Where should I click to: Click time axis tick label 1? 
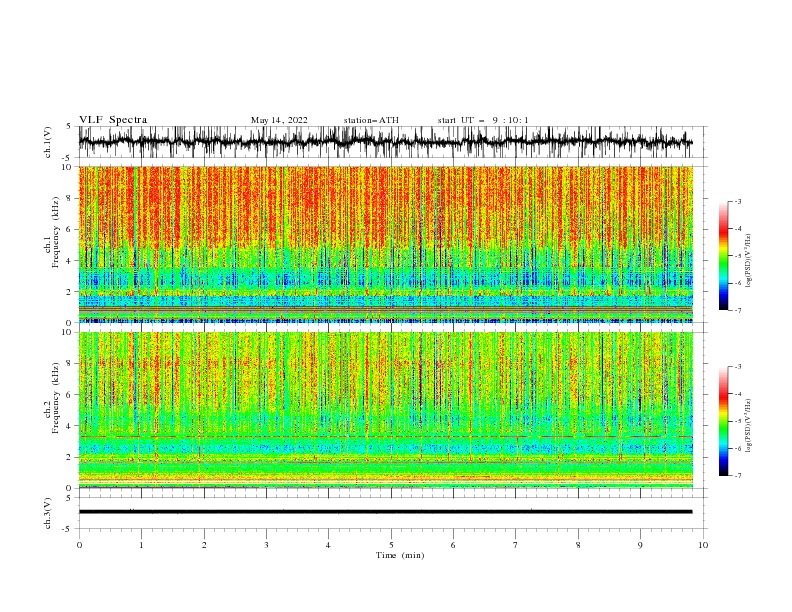(141, 545)
